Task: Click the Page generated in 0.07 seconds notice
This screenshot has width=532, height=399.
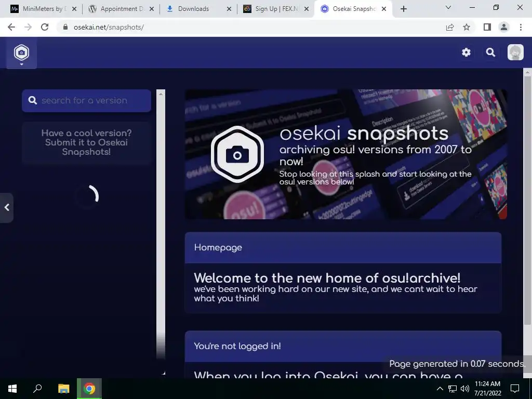Action: [x=457, y=364]
